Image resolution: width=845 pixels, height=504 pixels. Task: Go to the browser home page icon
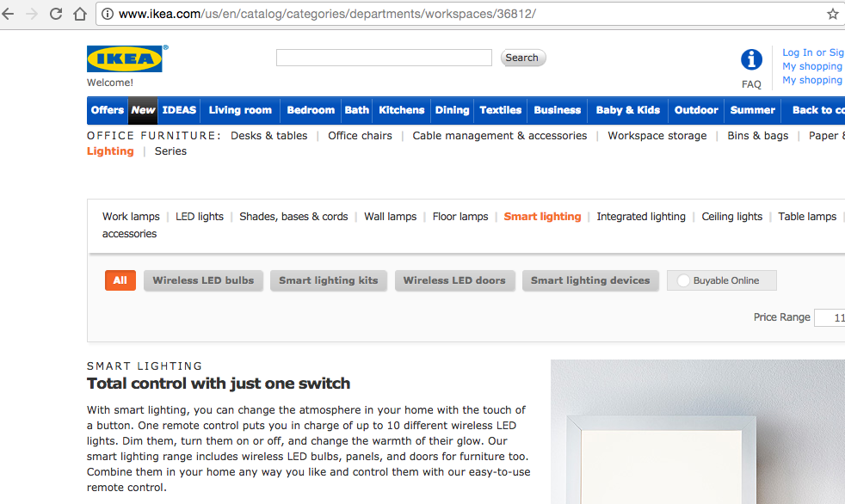click(80, 14)
